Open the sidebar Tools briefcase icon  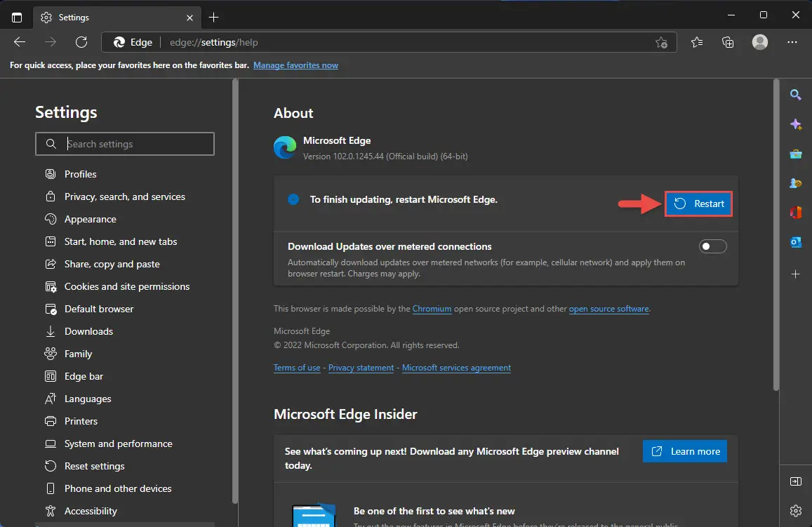[x=796, y=154]
